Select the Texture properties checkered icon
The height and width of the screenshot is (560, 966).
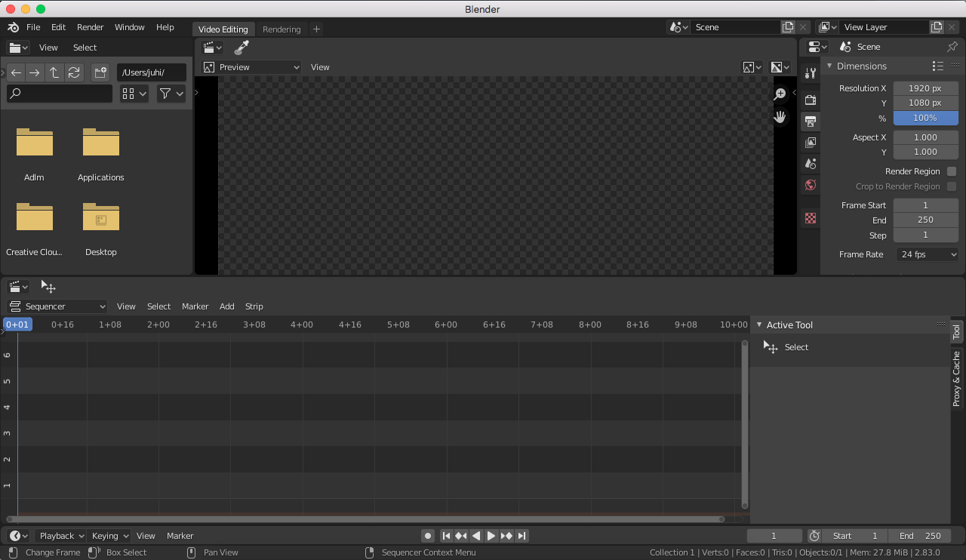pyautogui.click(x=810, y=217)
